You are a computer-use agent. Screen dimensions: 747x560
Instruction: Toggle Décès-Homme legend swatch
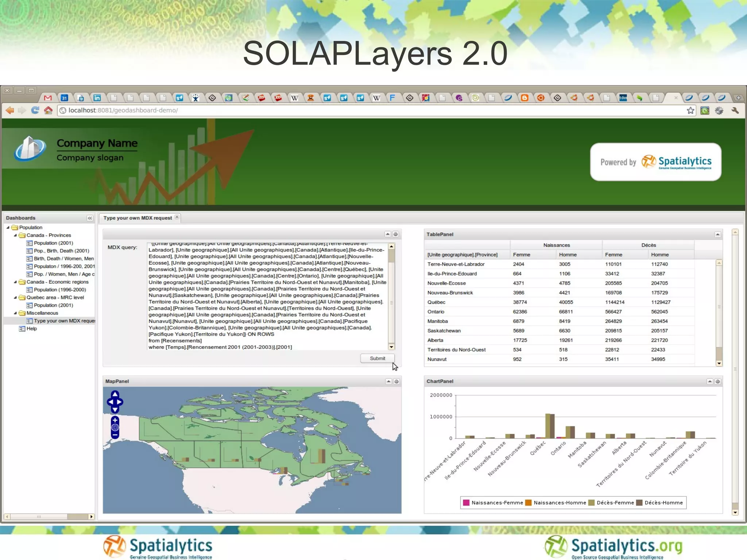[x=639, y=503]
